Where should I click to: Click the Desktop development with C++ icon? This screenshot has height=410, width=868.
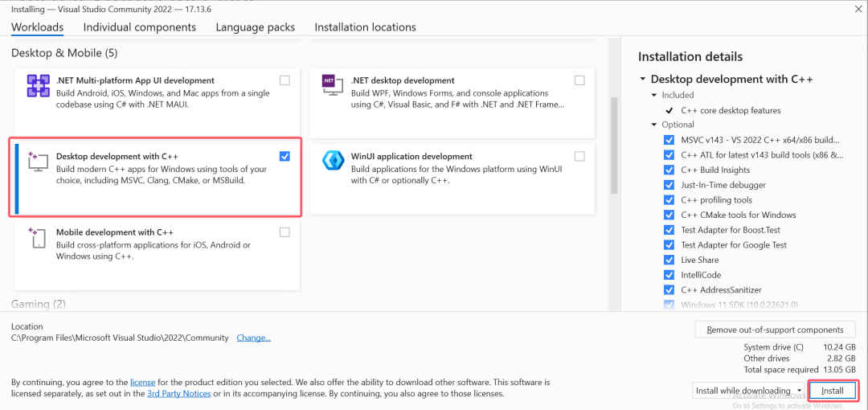pos(39,162)
